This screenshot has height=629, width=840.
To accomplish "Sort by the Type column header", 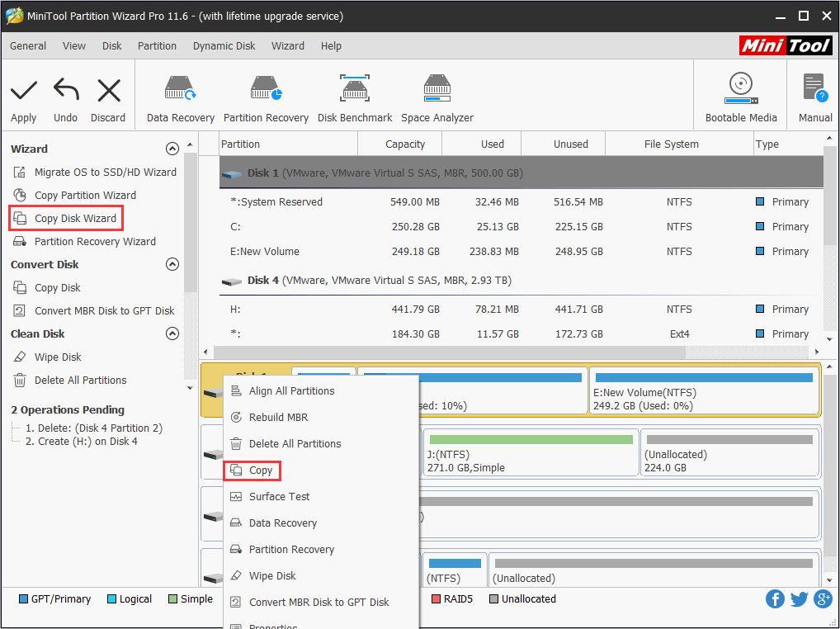I will coord(788,144).
